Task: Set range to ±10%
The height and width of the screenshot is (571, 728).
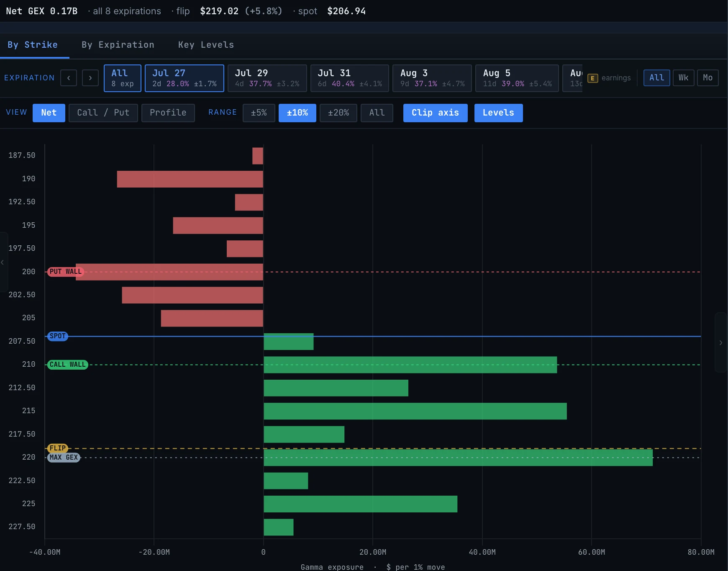Action: 297,113
